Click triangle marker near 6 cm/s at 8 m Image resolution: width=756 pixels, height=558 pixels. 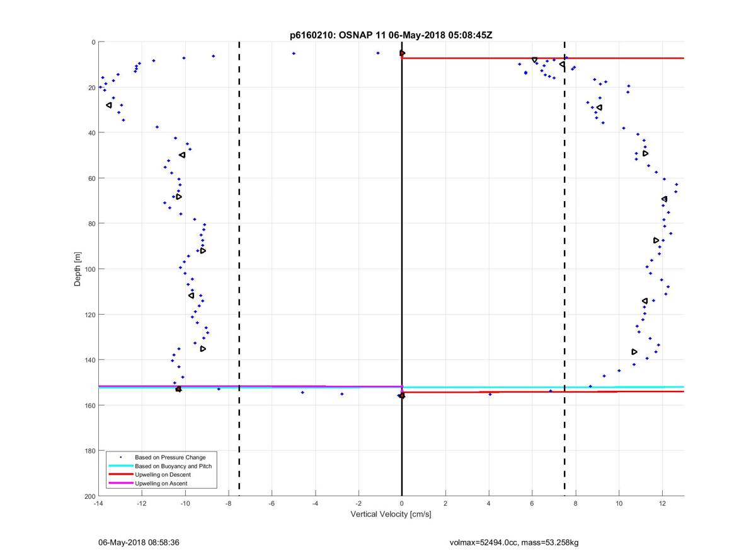tap(534, 60)
